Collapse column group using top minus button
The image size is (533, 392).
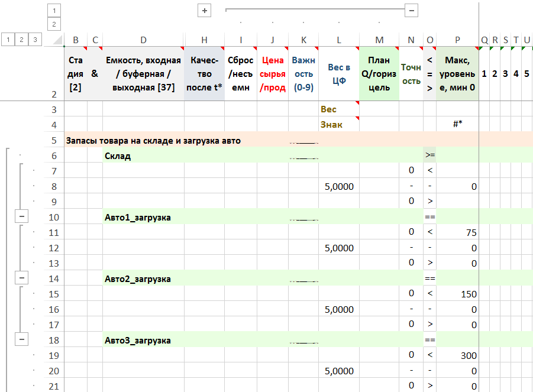(x=412, y=10)
